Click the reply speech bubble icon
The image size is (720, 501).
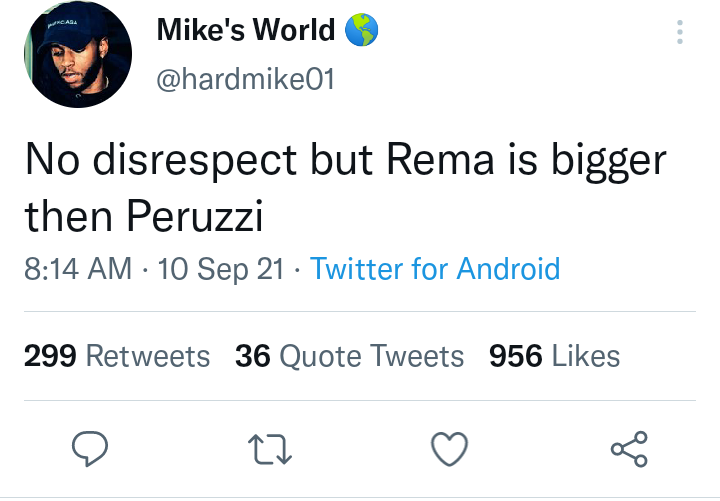click(x=91, y=449)
